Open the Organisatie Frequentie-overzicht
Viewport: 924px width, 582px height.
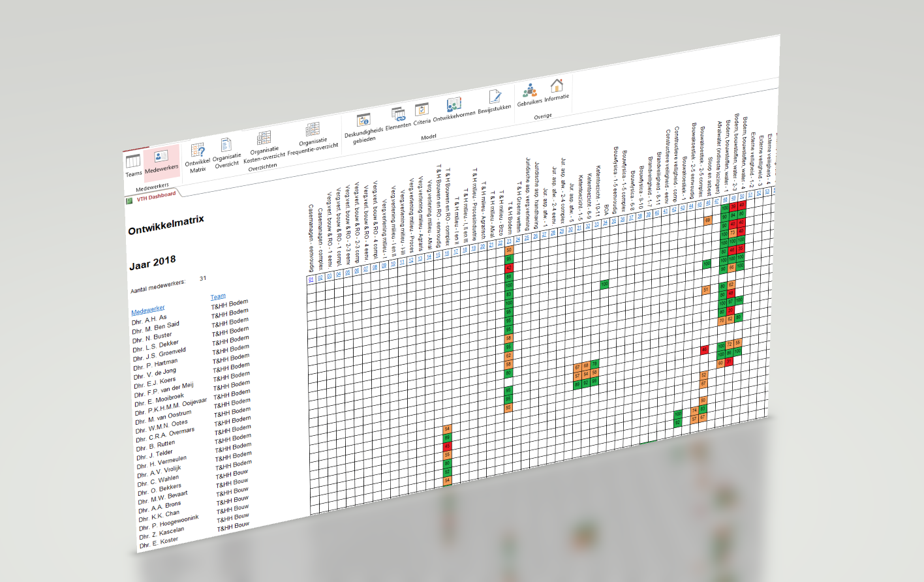(x=313, y=130)
